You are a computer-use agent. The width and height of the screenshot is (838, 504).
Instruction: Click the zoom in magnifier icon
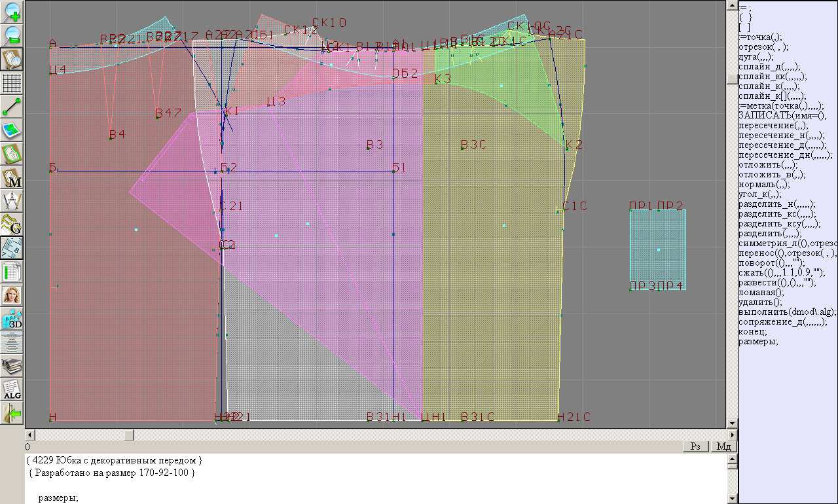(12, 11)
